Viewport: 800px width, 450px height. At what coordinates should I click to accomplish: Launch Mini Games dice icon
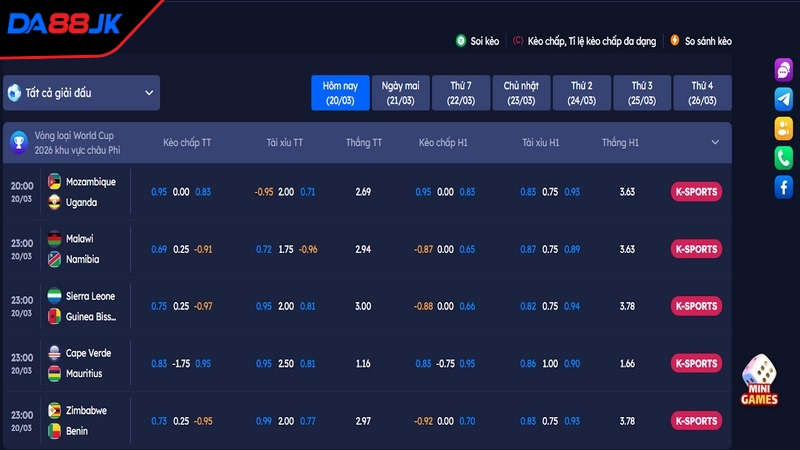[x=760, y=380]
